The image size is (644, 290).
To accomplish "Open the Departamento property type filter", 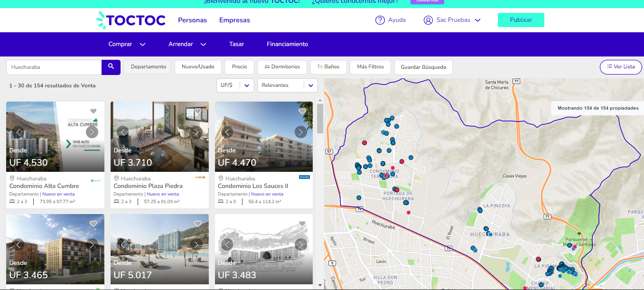I will coord(148,67).
